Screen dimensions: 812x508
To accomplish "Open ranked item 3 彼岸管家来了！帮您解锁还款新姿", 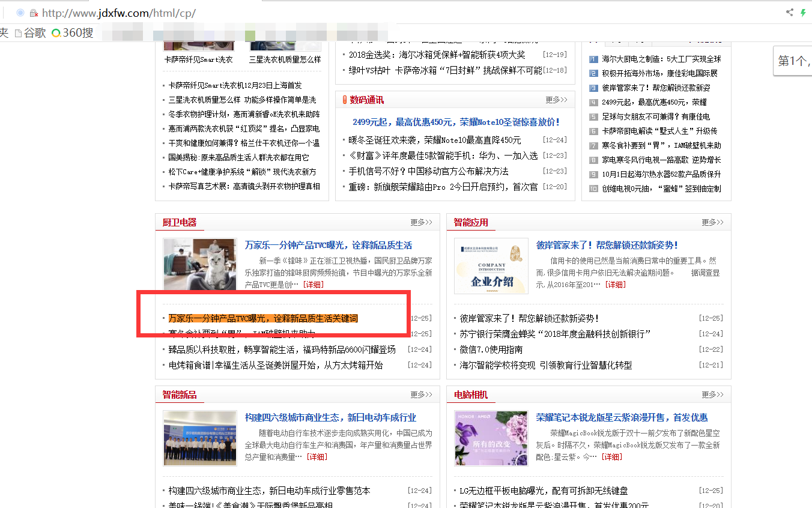I will coord(656,88).
